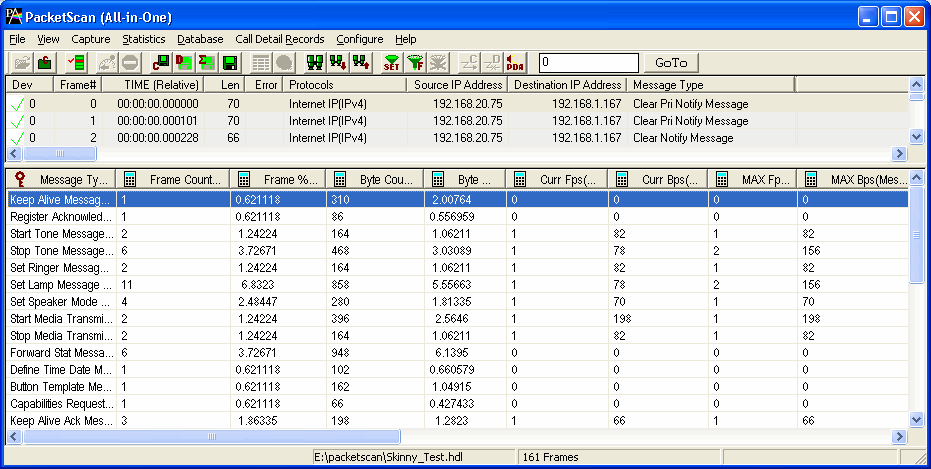
Task: Select the Set Lamp Message statistics row
Action: tap(457, 285)
